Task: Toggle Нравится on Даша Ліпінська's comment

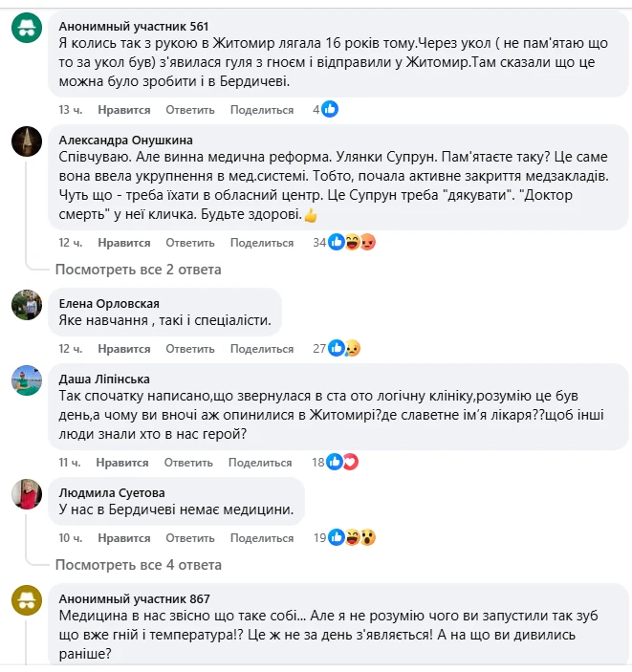Action: (123, 462)
